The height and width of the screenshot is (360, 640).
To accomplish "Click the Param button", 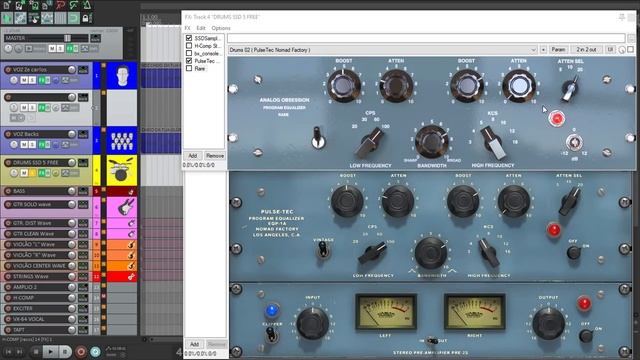I will point(558,50).
